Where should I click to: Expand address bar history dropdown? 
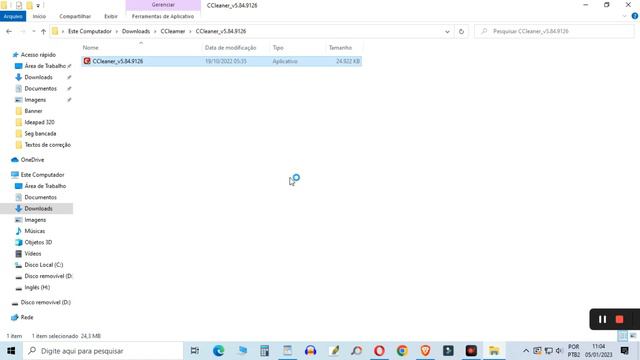point(447,31)
